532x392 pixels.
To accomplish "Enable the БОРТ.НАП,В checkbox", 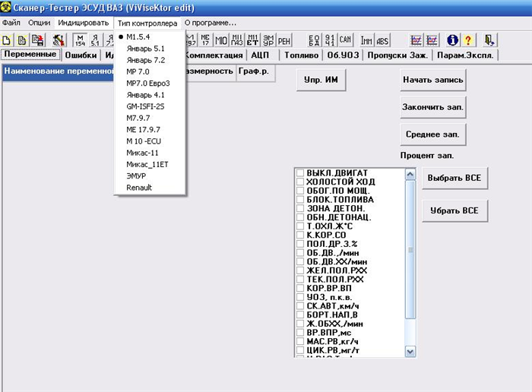I will point(300,315).
